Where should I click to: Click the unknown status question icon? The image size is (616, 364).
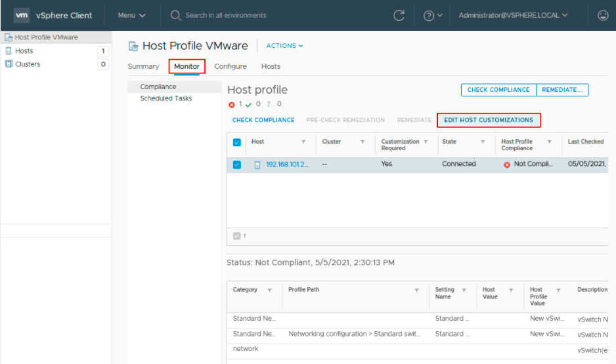click(269, 104)
